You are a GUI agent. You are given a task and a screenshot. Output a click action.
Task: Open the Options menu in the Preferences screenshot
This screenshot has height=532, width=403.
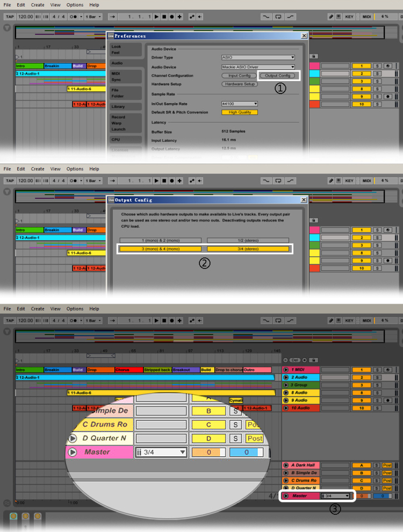[75, 5]
